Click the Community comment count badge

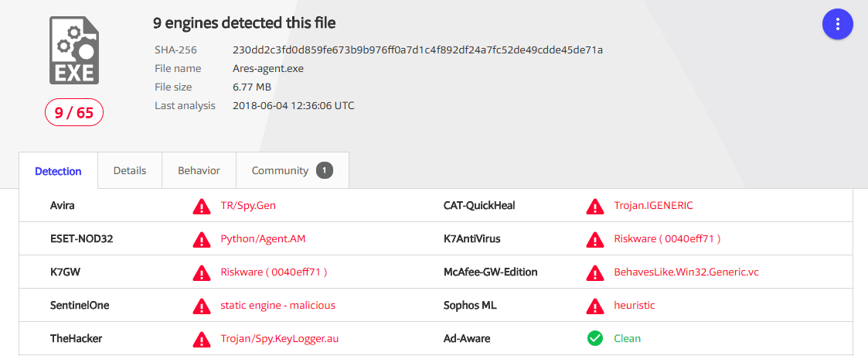(x=325, y=171)
